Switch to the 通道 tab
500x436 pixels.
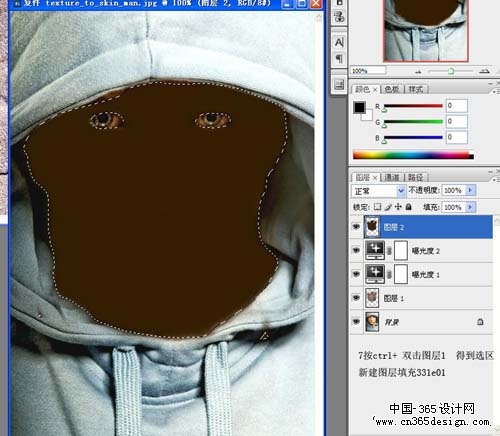[392, 177]
